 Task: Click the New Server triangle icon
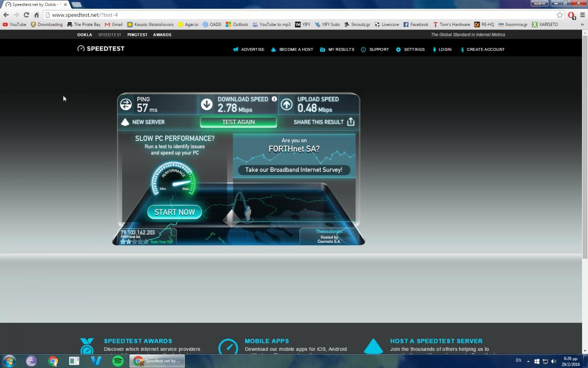coord(125,122)
